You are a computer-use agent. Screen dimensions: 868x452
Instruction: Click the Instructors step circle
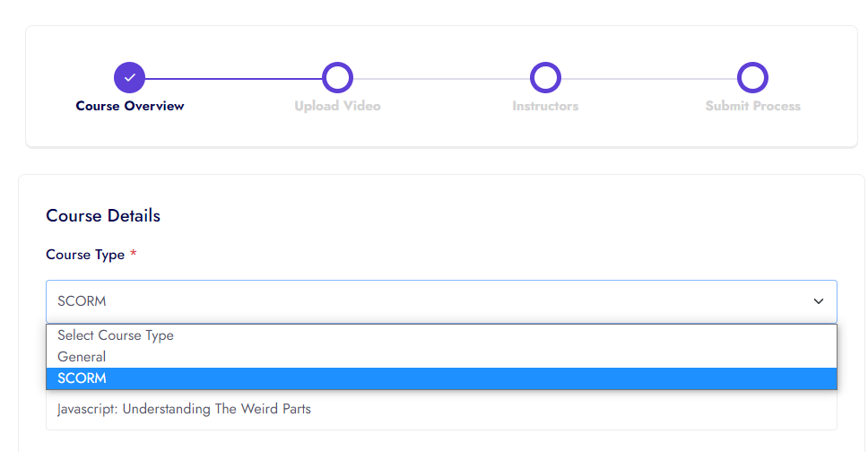coord(545,78)
